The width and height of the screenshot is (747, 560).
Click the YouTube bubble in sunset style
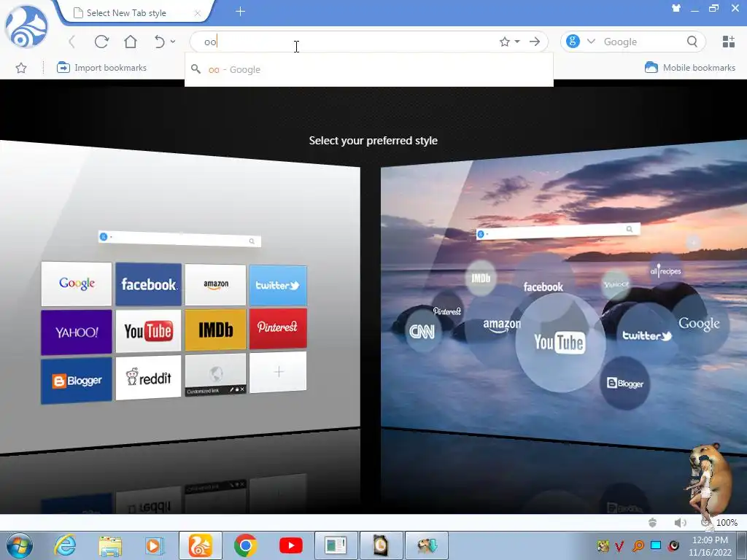(x=560, y=343)
